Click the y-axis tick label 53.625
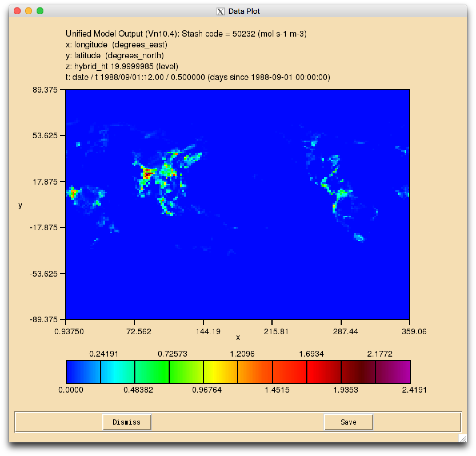This screenshot has width=476, height=456. 45,135
